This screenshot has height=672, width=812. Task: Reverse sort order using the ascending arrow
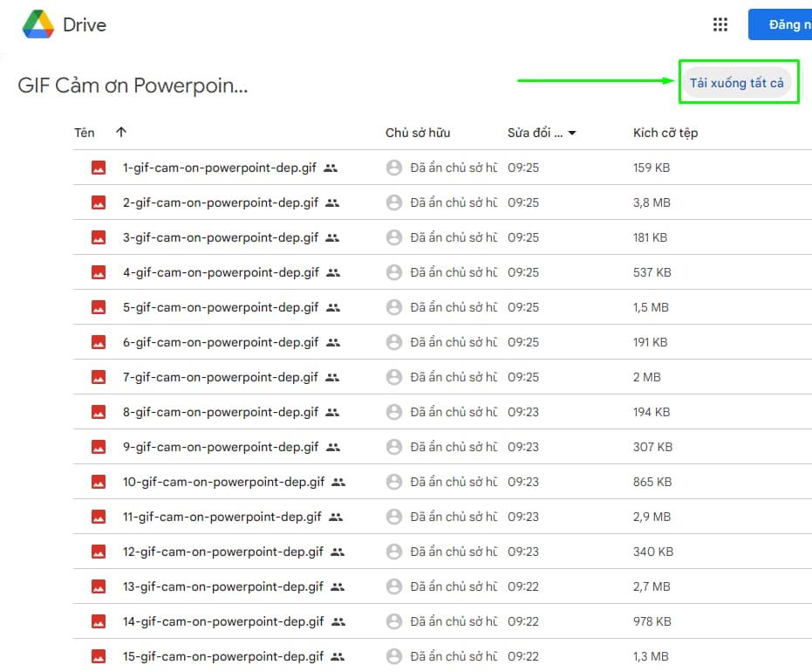click(120, 132)
